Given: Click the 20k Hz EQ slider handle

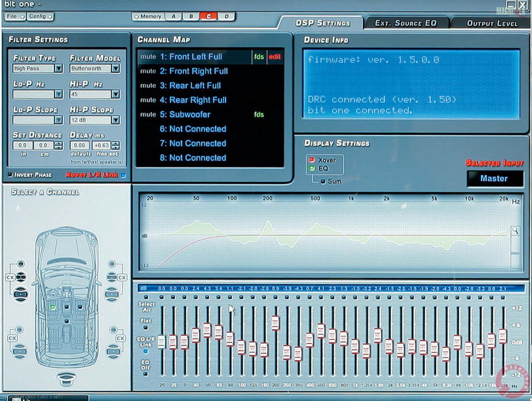Looking at the screenshot, I should (503, 337).
